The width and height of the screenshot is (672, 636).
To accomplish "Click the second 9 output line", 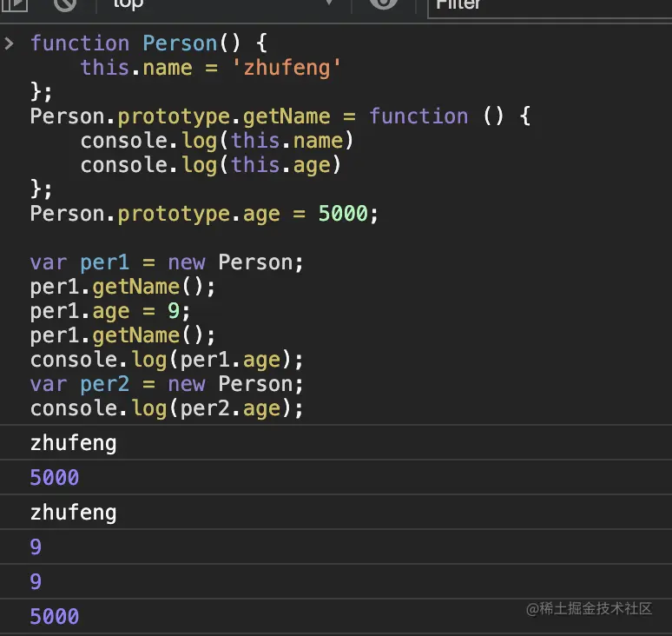I will (x=36, y=582).
